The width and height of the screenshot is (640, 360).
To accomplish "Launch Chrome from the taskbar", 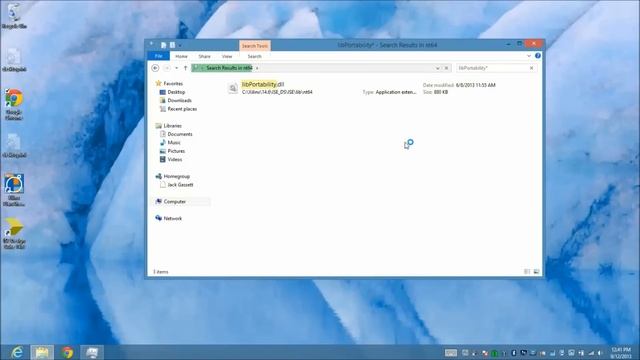I will (x=67, y=352).
